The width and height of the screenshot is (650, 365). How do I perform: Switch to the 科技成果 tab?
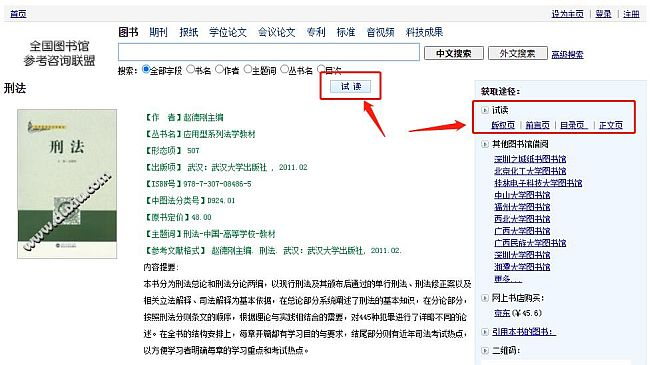(x=424, y=32)
